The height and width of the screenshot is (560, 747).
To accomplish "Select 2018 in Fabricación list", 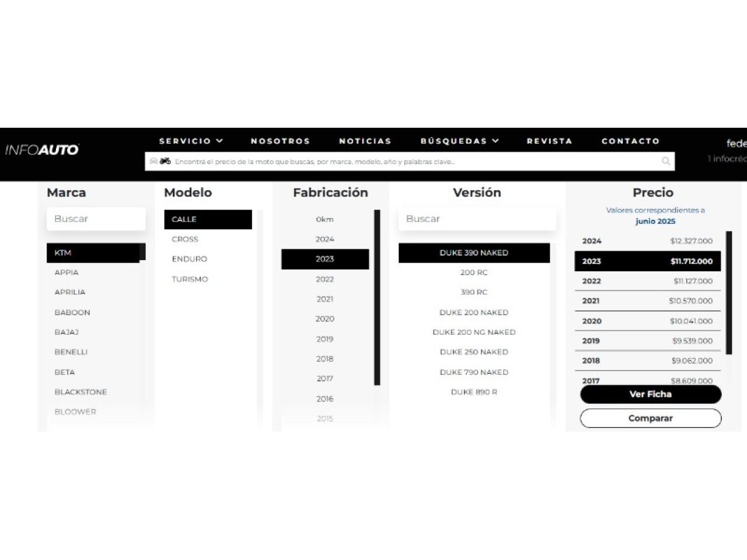I will (x=325, y=359).
